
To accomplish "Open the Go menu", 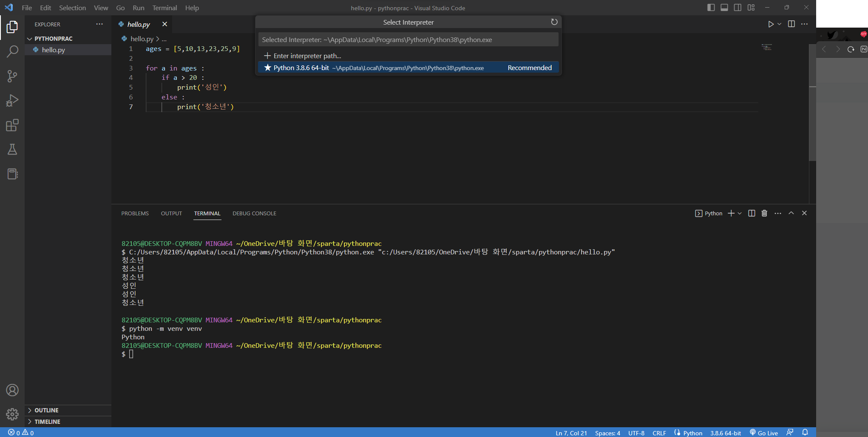I will 120,8.
